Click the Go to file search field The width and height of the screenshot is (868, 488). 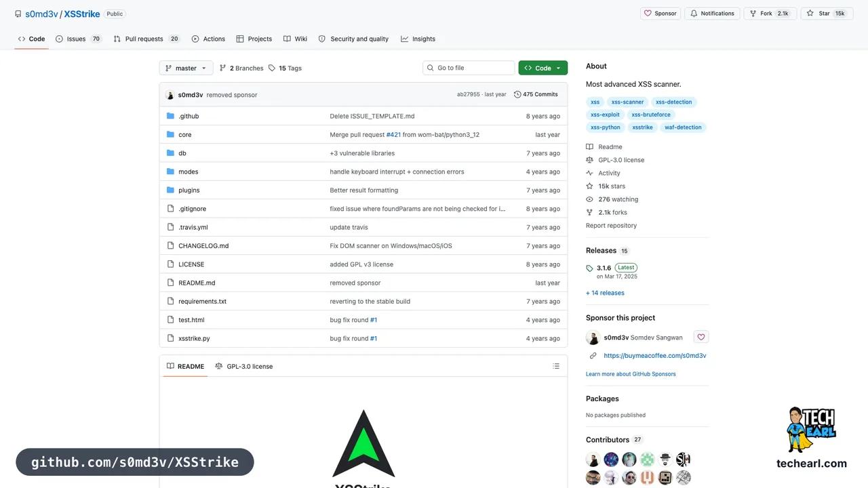click(469, 68)
